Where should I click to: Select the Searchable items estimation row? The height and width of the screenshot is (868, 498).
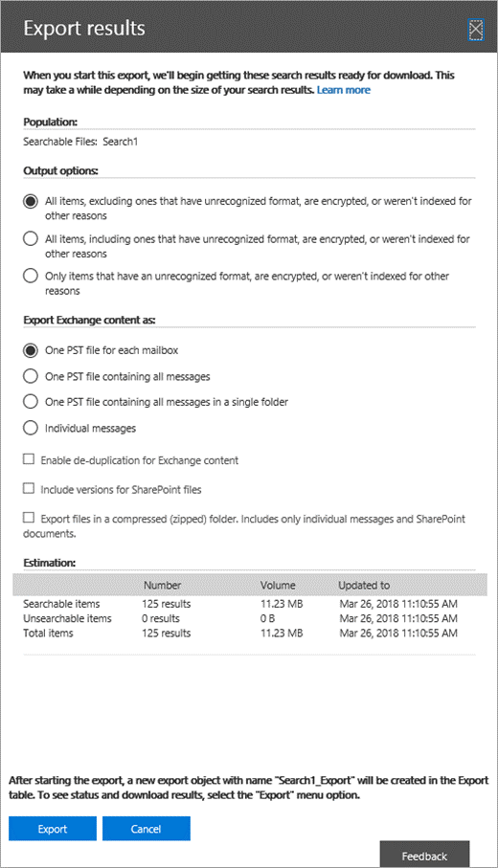tap(249, 604)
